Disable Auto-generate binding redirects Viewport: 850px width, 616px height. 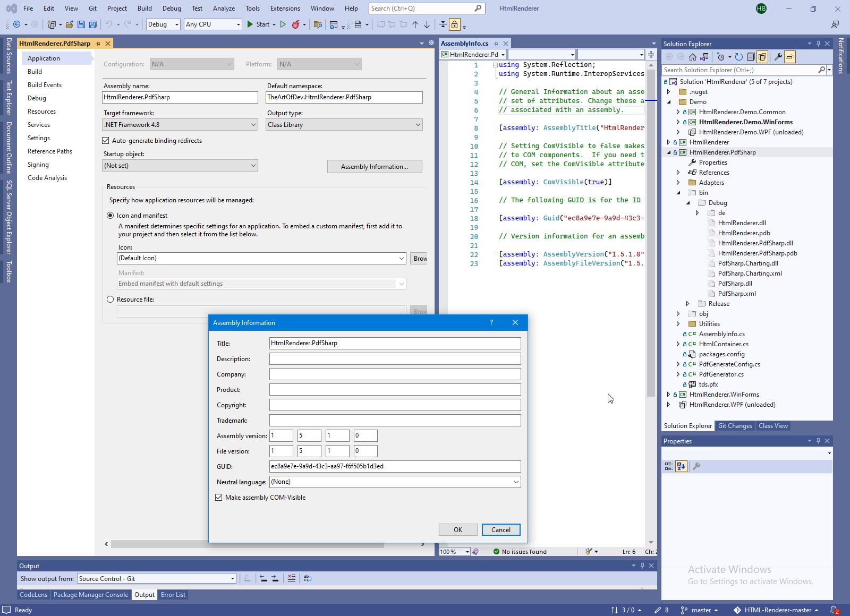[x=106, y=141]
